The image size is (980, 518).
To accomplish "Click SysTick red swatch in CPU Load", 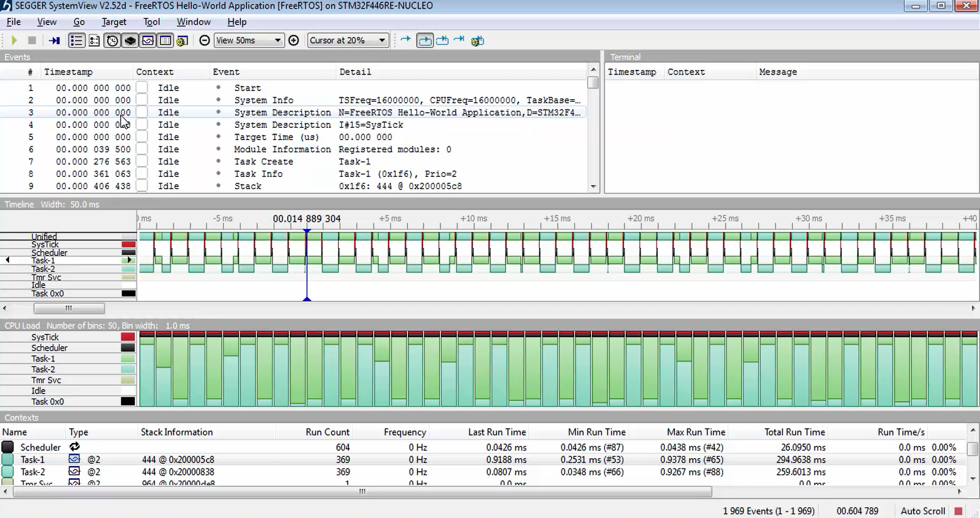I will 128,337.
